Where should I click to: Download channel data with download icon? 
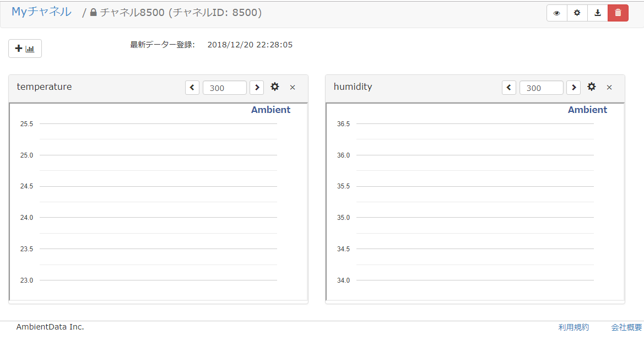click(x=598, y=13)
